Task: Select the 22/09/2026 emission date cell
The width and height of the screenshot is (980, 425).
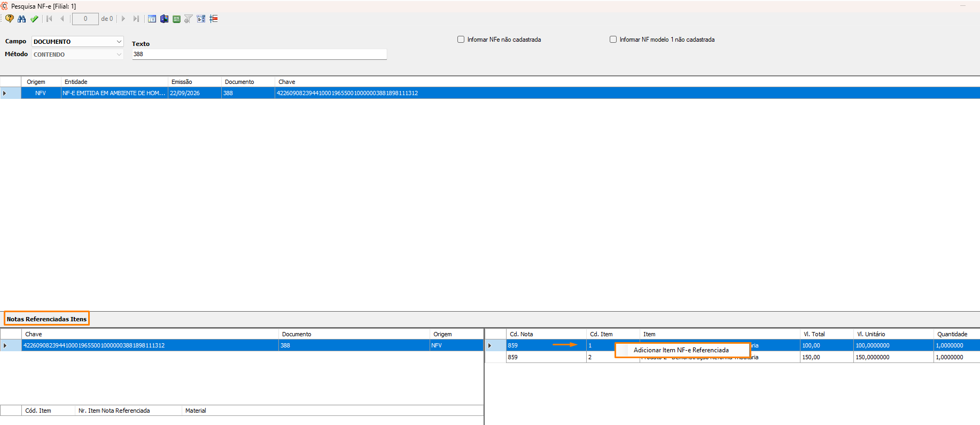Action: (195, 93)
